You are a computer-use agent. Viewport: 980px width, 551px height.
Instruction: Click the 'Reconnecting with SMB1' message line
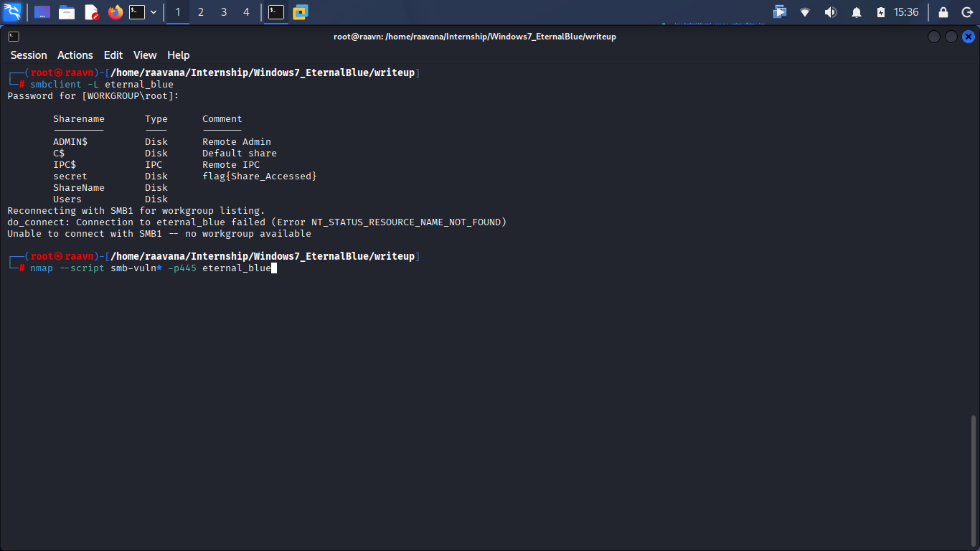[x=136, y=211]
